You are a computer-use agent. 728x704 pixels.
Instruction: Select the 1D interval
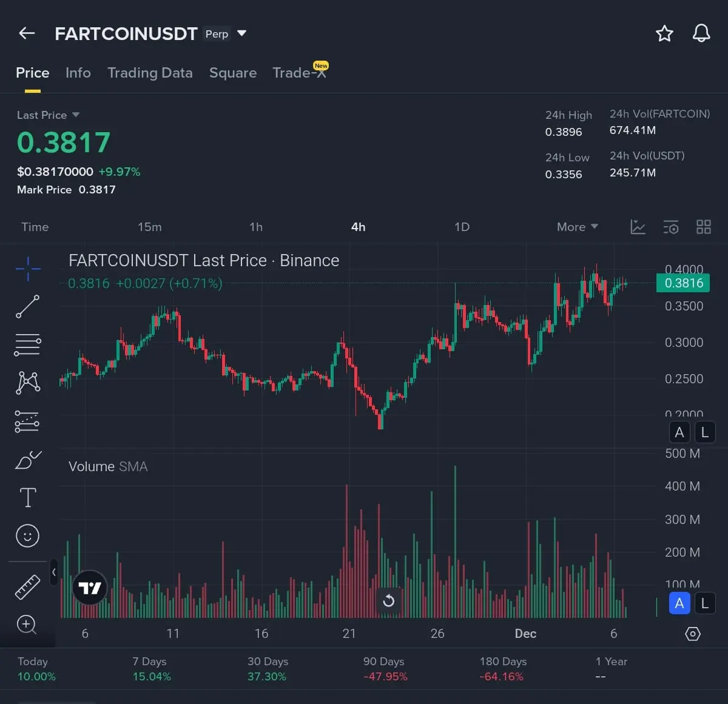click(x=462, y=227)
